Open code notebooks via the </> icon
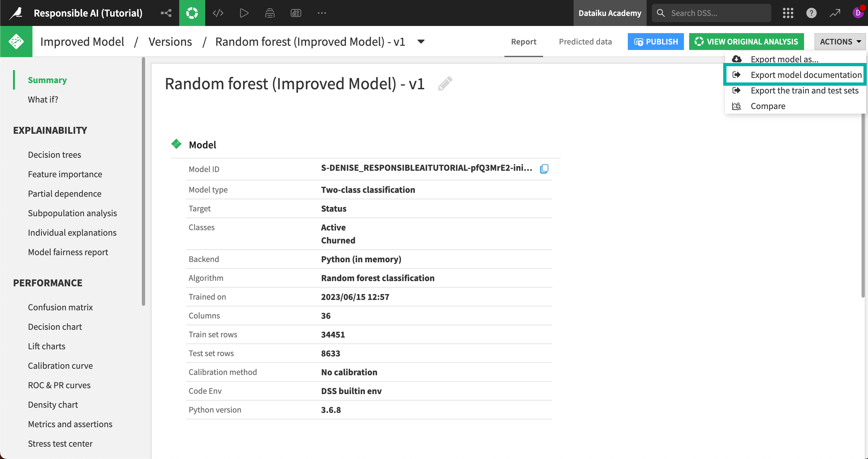The image size is (868, 459). [218, 13]
